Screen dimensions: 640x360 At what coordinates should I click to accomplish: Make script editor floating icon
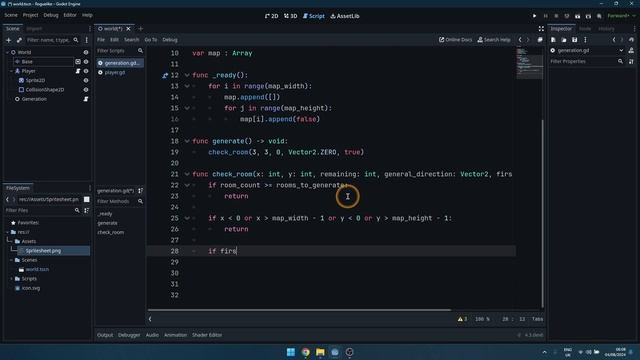pos(540,40)
